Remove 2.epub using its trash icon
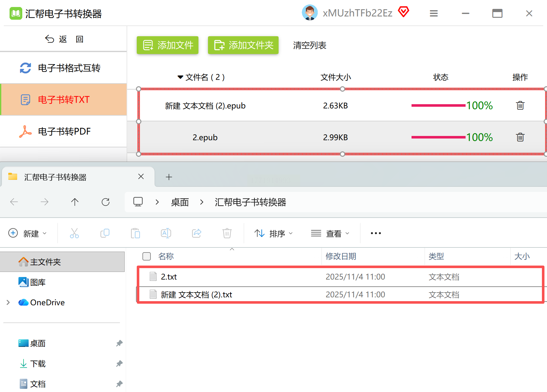The height and width of the screenshot is (392, 547). [x=520, y=137]
